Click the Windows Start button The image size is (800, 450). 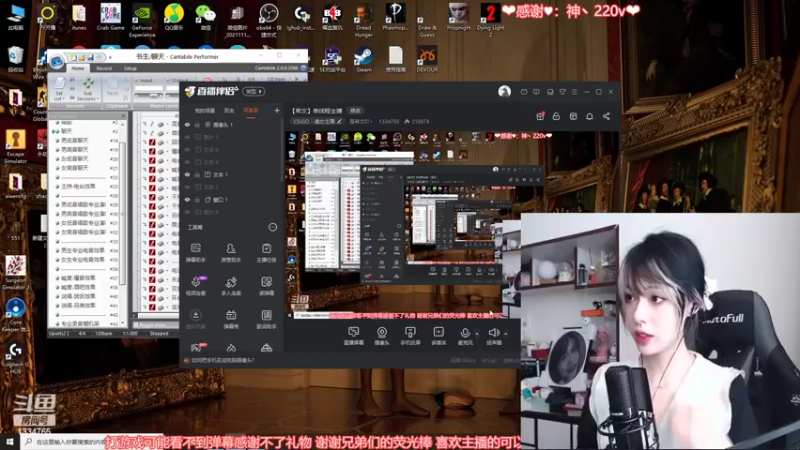click(9, 442)
